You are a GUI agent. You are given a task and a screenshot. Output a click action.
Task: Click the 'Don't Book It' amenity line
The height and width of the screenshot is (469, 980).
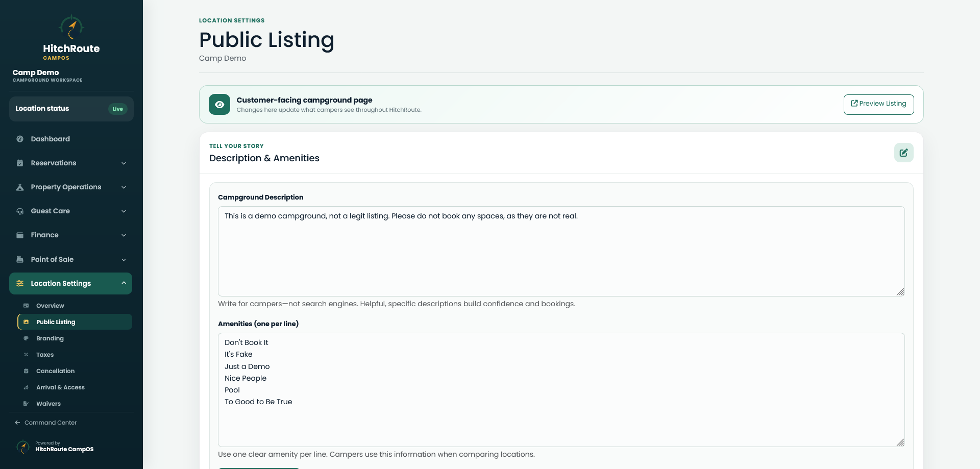coord(247,342)
